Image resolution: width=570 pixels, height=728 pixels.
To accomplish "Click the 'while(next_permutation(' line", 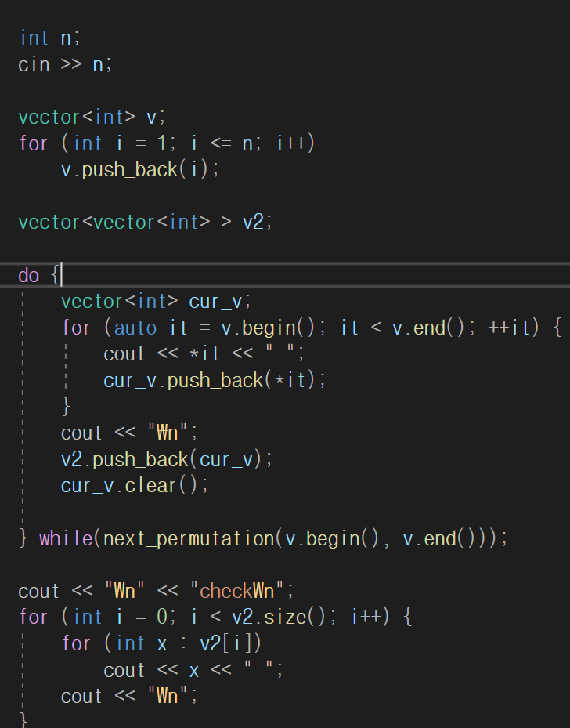I will click(263, 539).
